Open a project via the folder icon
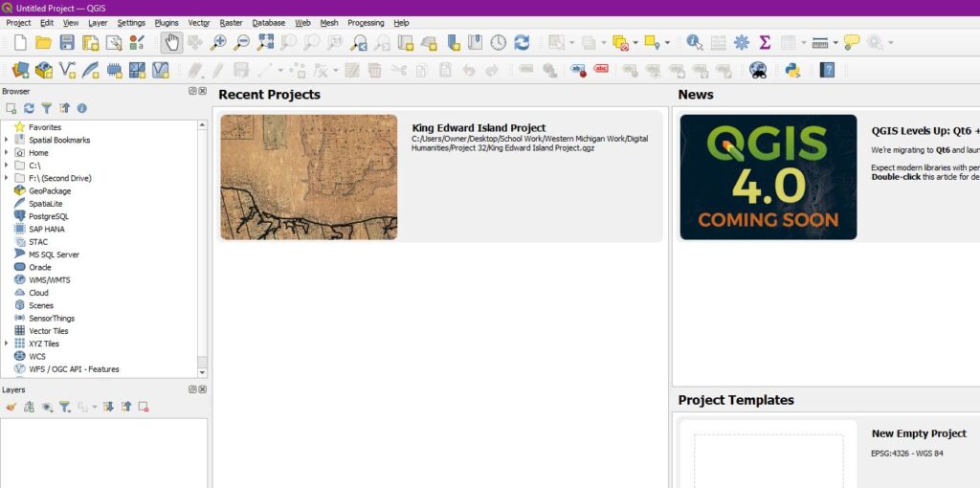This screenshot has width=980, height=488. pyautogui.click(x=43, y=42)
